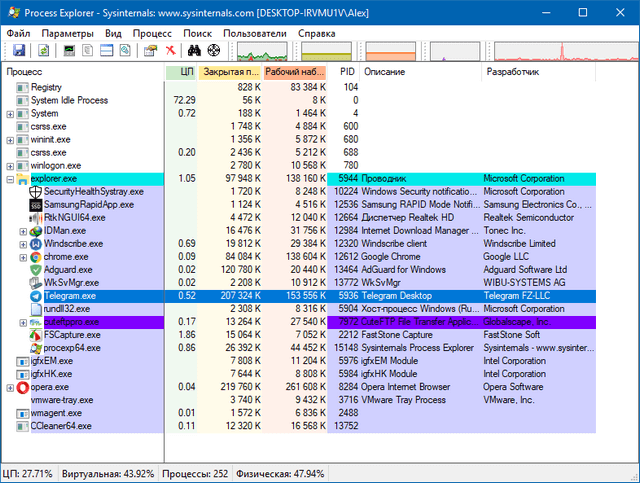Click the red X Kill Process icon

pos(171,50)
